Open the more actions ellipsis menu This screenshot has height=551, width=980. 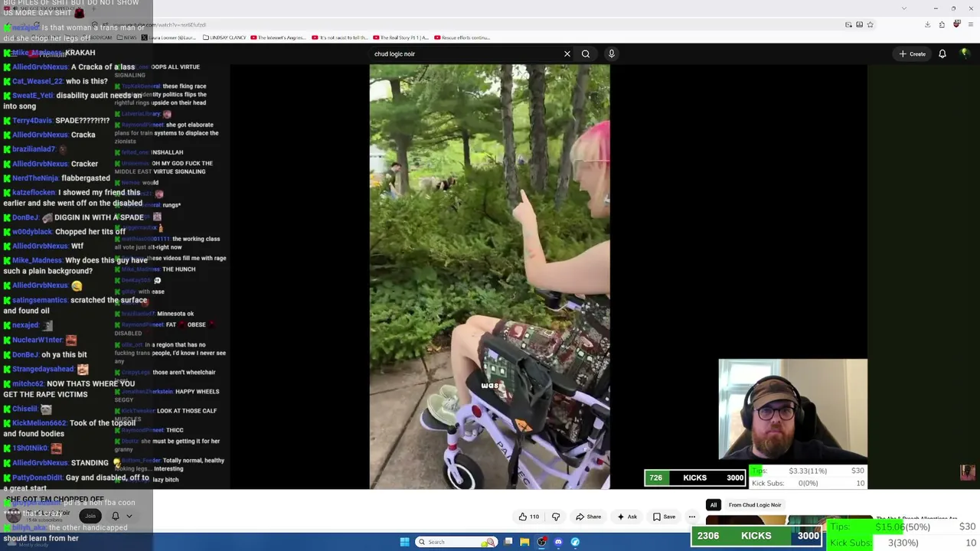(x=692, y=517)
